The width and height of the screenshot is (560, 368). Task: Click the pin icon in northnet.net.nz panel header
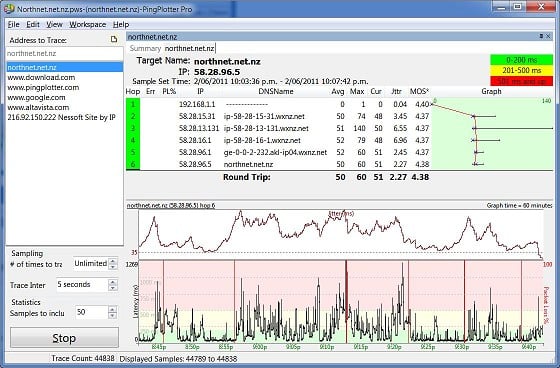tap(541, 36)
